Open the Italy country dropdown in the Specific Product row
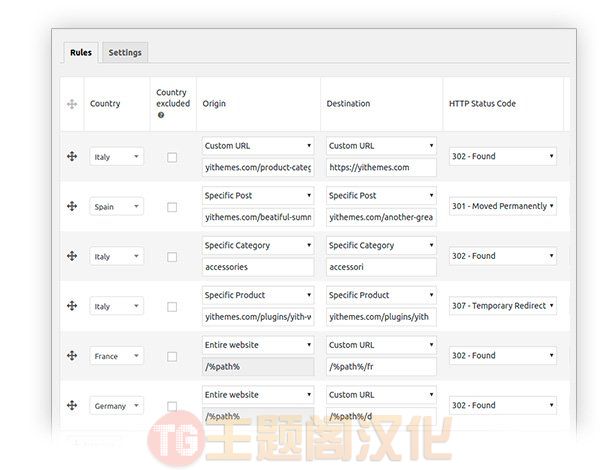The height and width of the screenshot is (470, 600). (117, 306)
